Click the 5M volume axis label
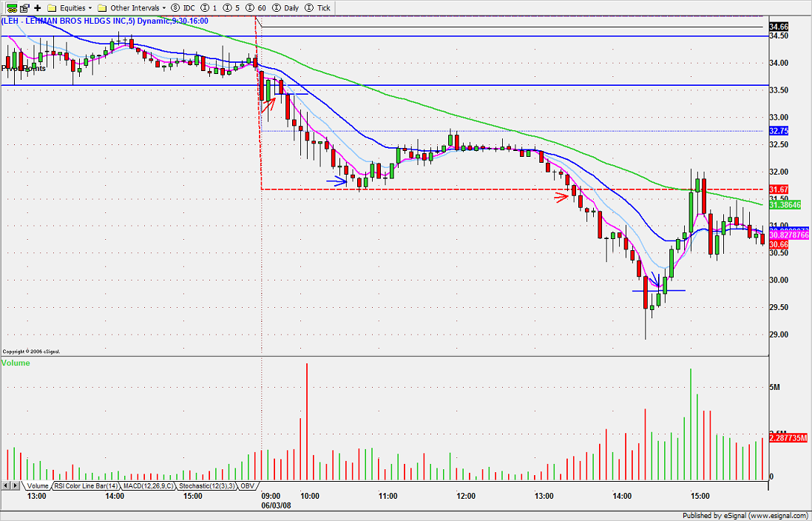Viewport: 812px width, 521px height. (x=775, y=387)
